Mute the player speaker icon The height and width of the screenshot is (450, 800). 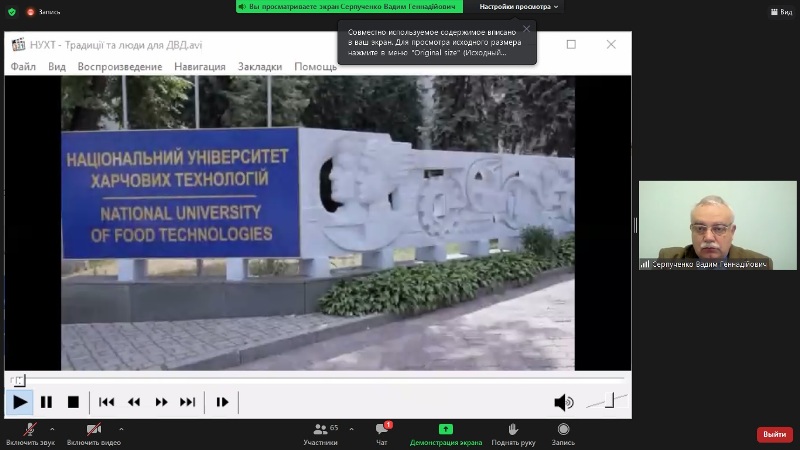click(564, 403)
